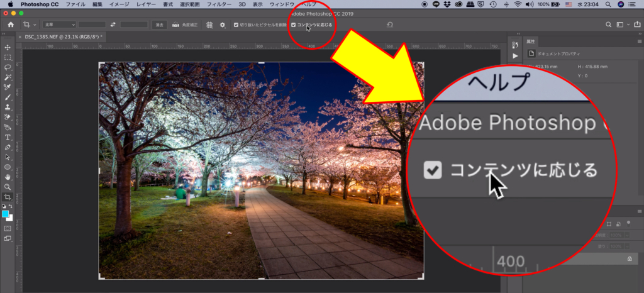Swap foreground and background colors arrow

[11, 206]
